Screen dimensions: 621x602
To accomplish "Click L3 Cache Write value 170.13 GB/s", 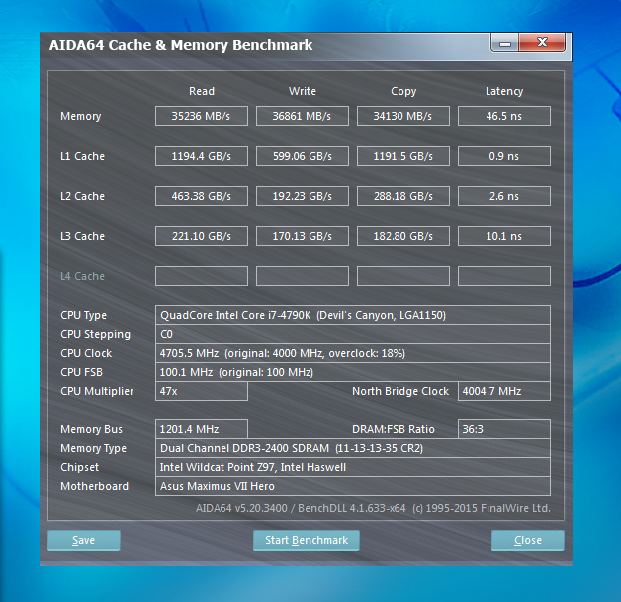I will click(302, 236).
